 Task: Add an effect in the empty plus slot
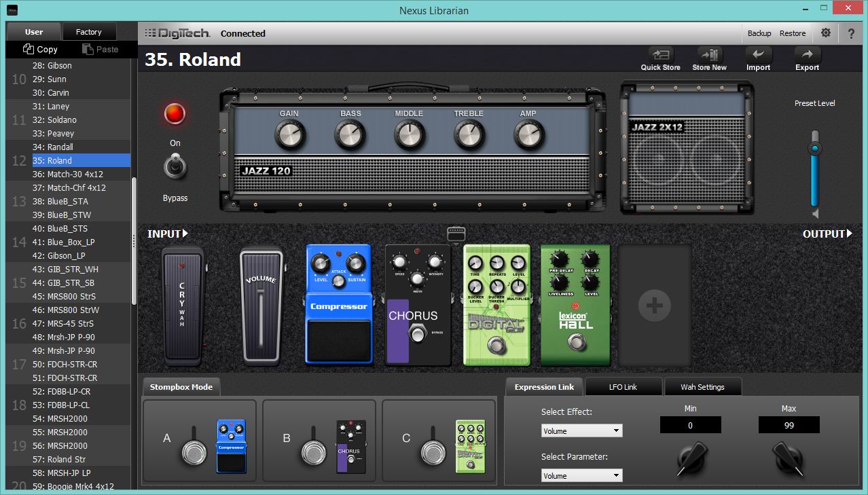(x=655, y=306)
